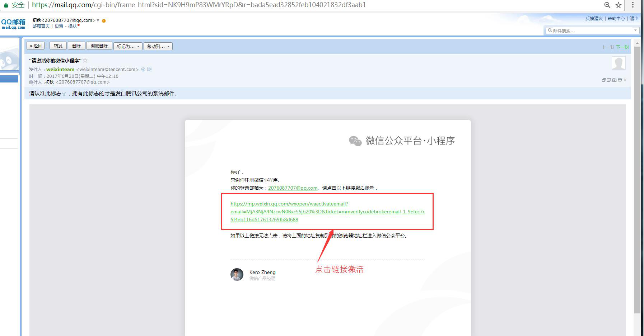
Task: Forward the email with 转发
Action: [x=58, y=46]
